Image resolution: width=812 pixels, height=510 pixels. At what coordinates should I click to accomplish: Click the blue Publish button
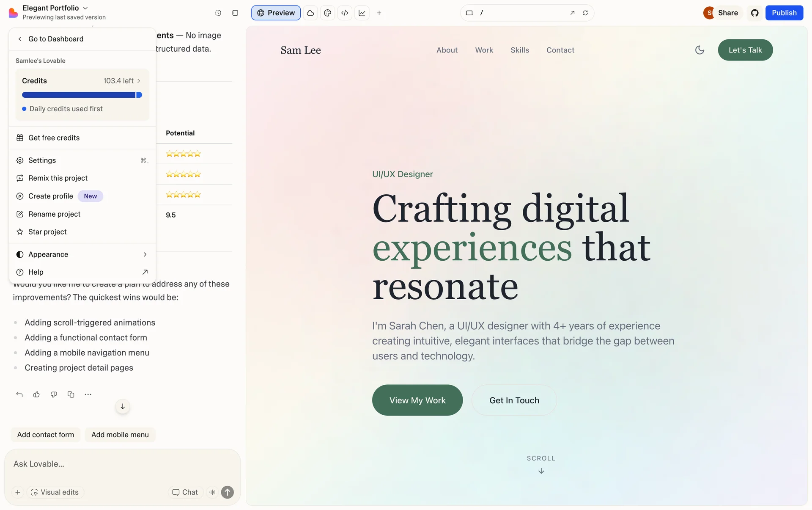(784, 13)
